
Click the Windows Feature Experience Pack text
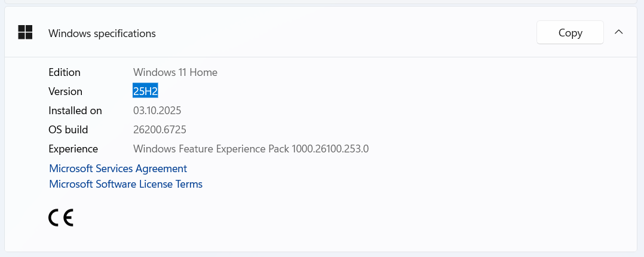click(211, 149)
